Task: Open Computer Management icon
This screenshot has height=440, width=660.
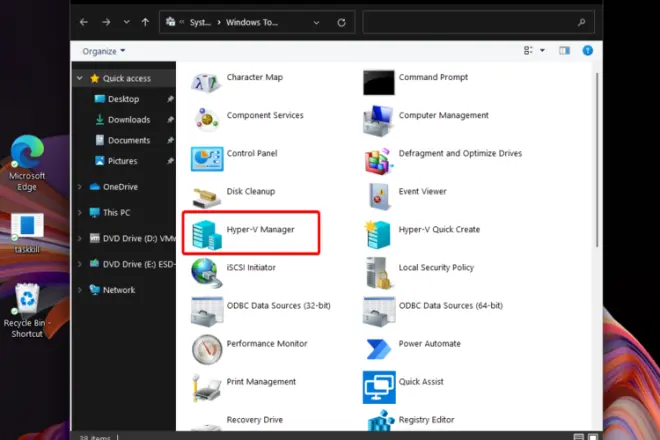Action: pos(378,121)
